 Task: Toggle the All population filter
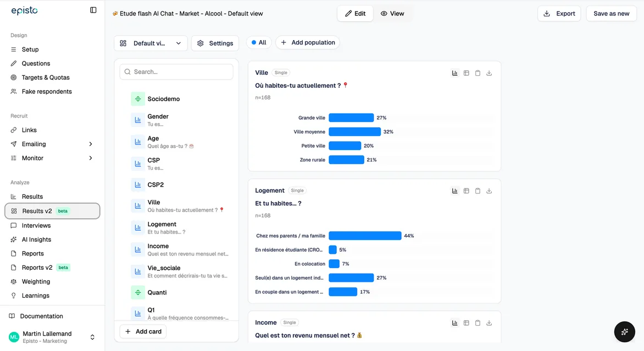click(x=259, y=42)
